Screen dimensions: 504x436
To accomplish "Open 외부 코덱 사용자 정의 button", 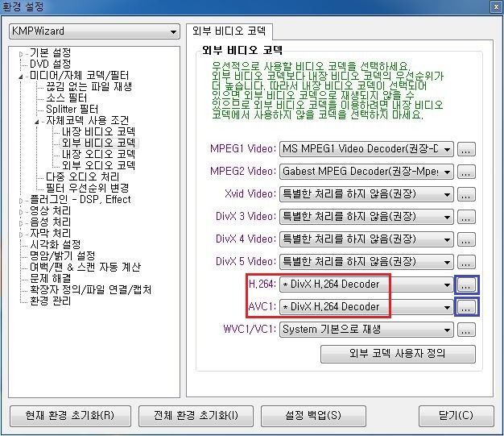I will coord(398,354).
